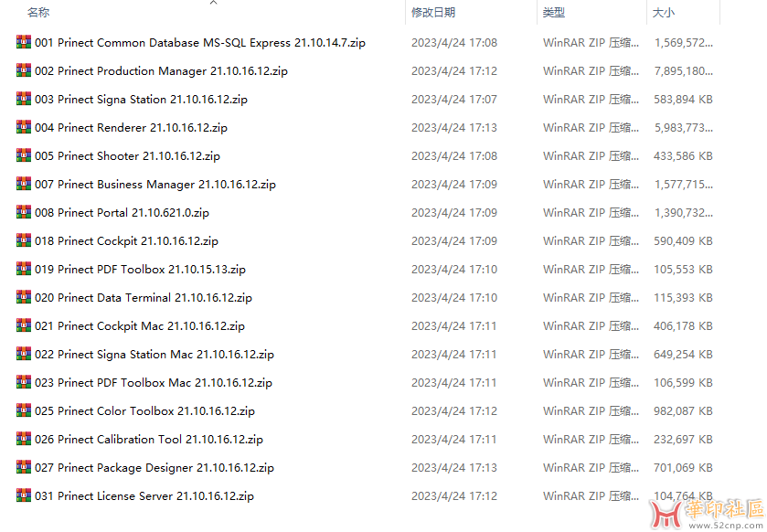Select file 001 Prinect Common Database MS-SQL Express 21.10.14.7.zip
The image size is (767, 532).
pyautogui.click(x=200, y=43)
